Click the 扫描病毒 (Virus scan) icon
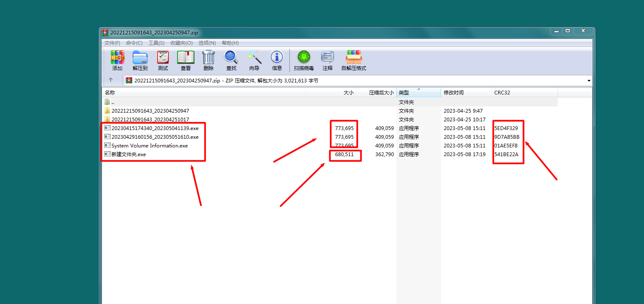644x304 pixels. 304,57
